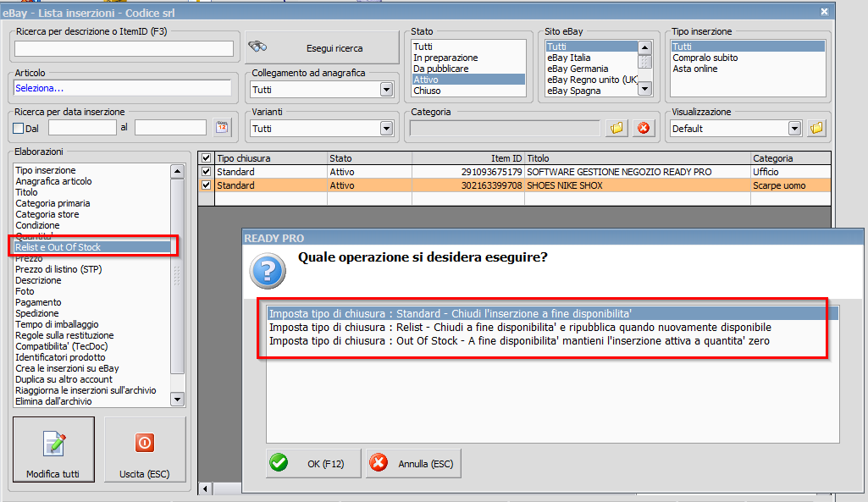Enable the Dal date checkbox
The image size is (868, 502).
(x=19, y=129)
